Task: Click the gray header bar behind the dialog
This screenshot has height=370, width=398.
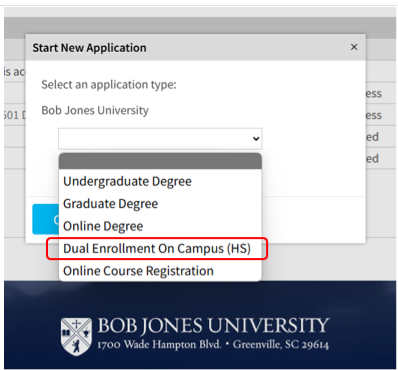Action: [200, 25]
